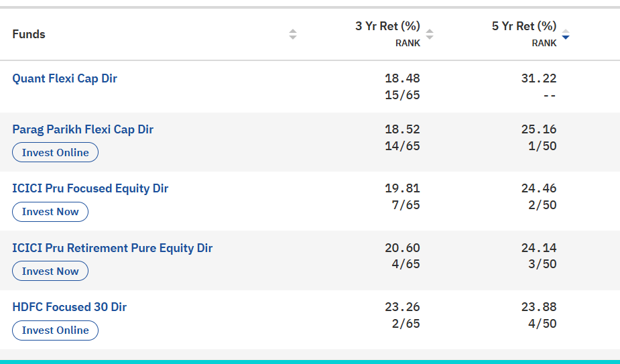Click the 5 Yr Ret (%) header label
Screen dimensions: 620x364
(x=524, y=26)
